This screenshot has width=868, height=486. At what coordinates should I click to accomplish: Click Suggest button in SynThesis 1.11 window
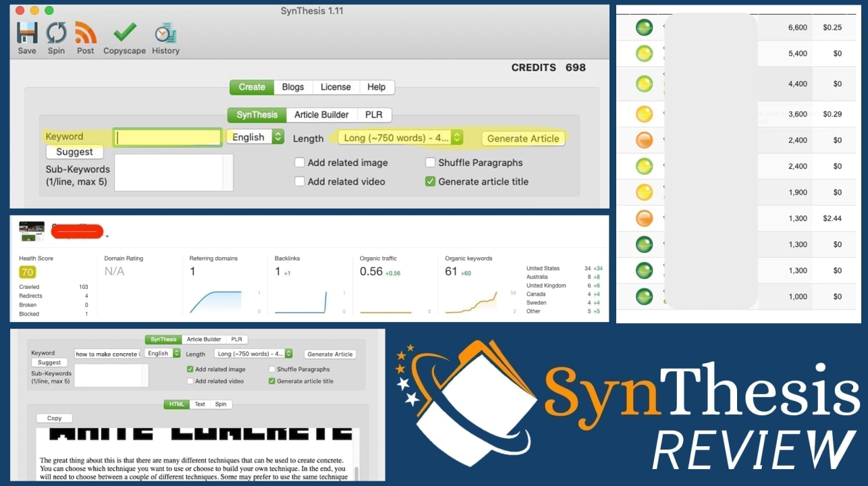(74, 153)
